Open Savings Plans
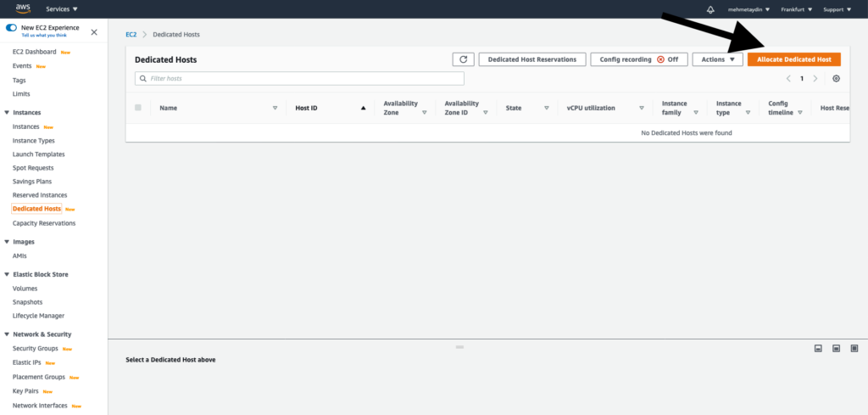 (32, 182)
